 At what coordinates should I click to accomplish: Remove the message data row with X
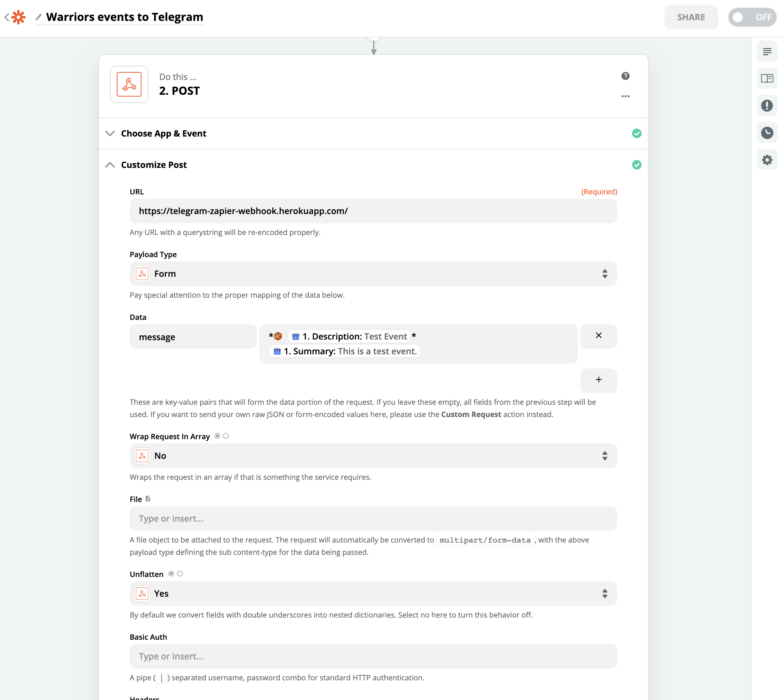point(598,336)
